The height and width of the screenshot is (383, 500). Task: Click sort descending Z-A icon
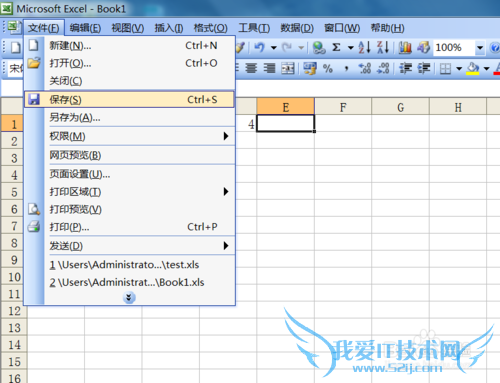click(383, 47)
